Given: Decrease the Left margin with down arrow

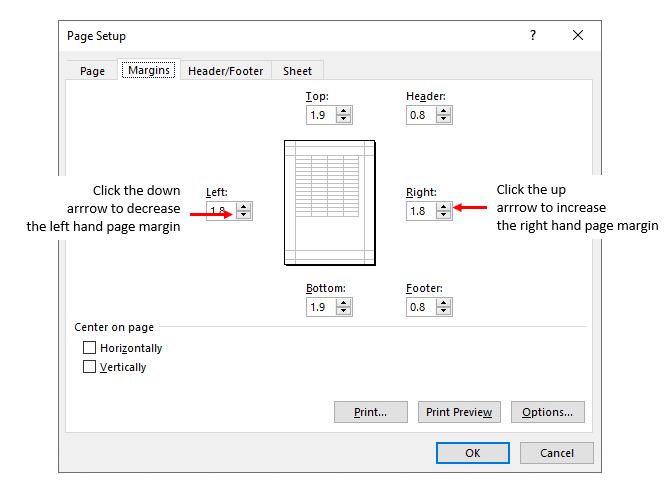Looking at the screenshot, I should tap(244, 216).
